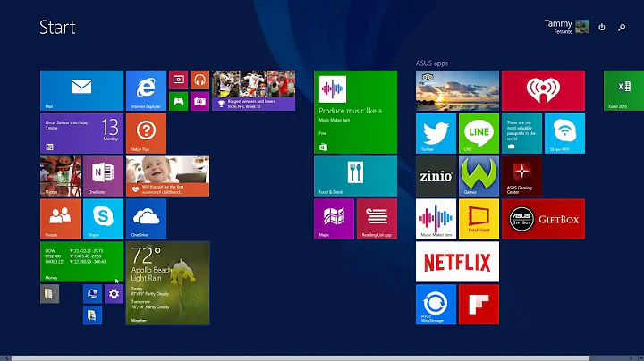Launch the Maps tile
The height and width of the screenshot is (361, 644).
tap(334, 219)
